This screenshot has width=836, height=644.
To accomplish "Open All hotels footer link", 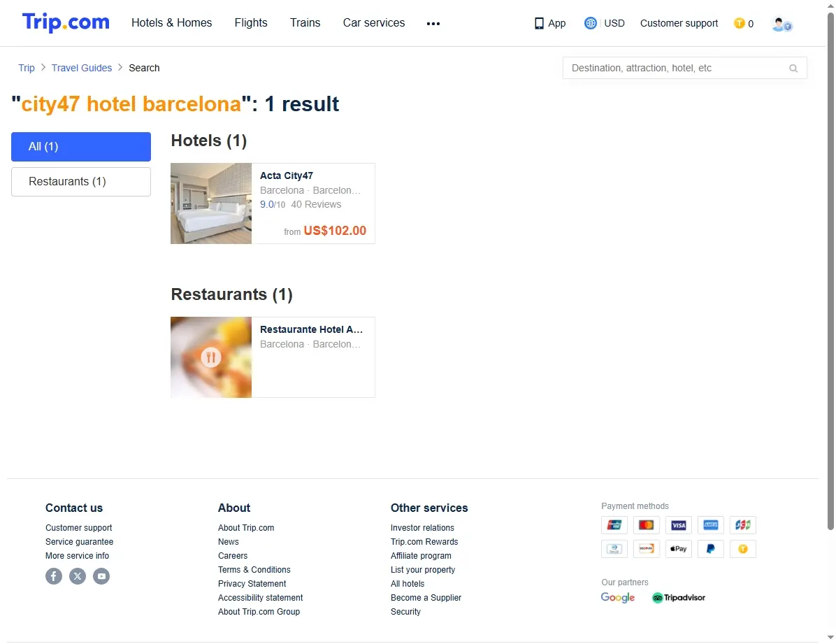I will point(408,584).
